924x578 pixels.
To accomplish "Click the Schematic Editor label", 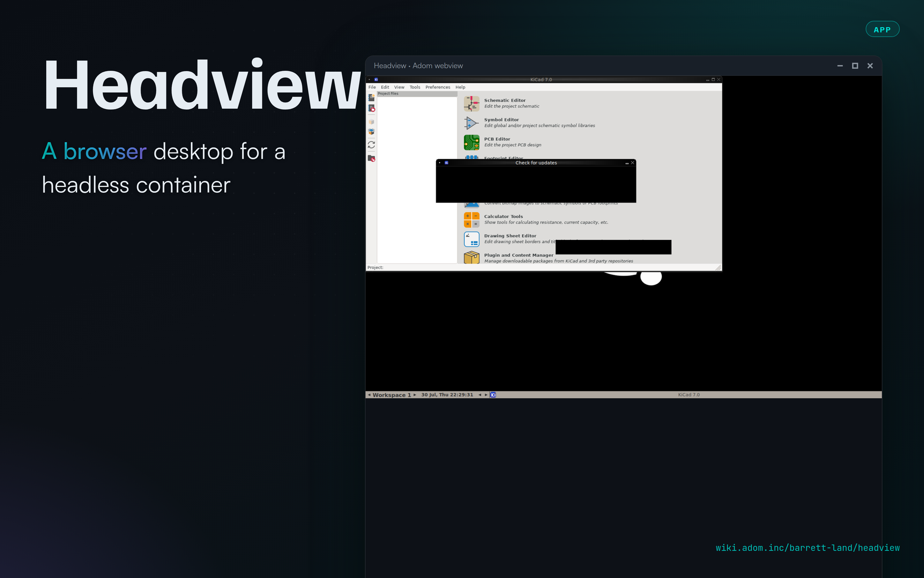I will 505,100.
